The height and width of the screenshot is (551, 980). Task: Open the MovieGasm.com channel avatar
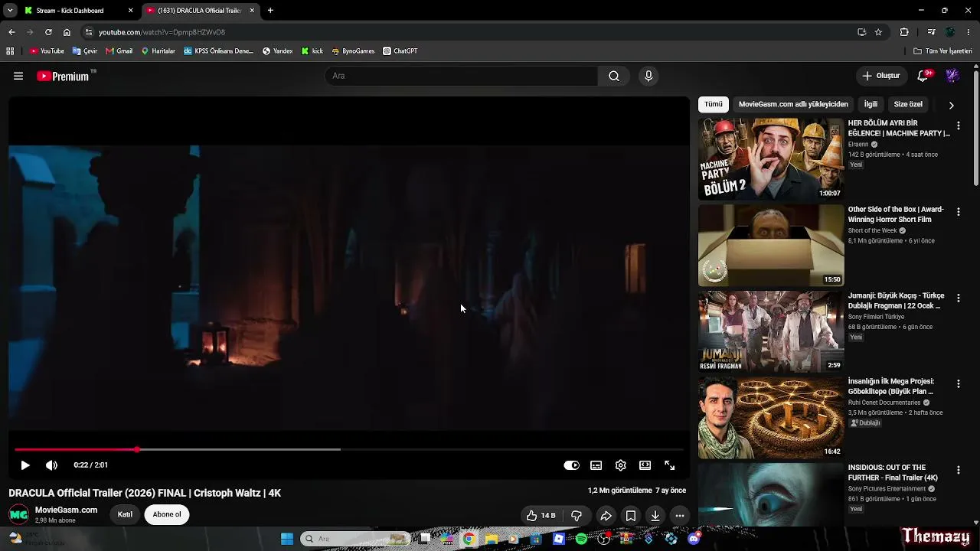(x=19, y=515)
